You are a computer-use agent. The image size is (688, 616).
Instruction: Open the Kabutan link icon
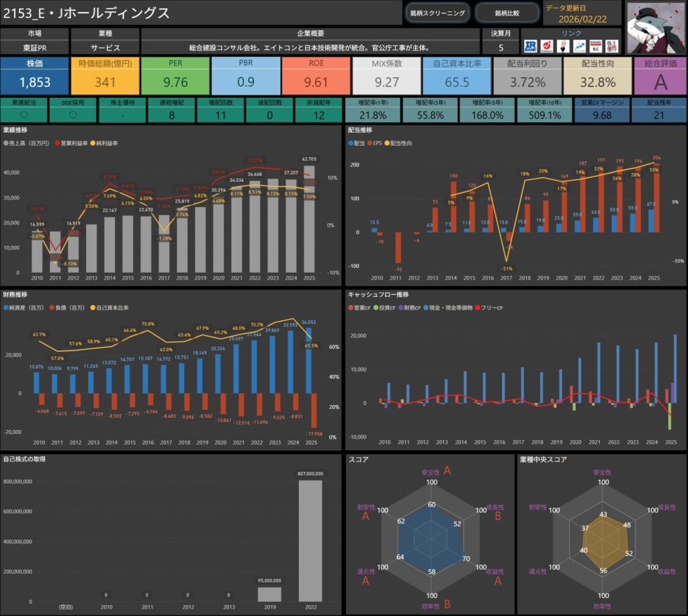click(546, 46)
